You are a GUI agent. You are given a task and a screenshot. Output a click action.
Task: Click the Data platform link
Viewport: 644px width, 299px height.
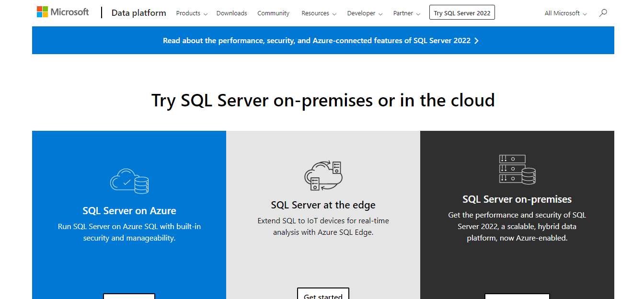[138, 13]
